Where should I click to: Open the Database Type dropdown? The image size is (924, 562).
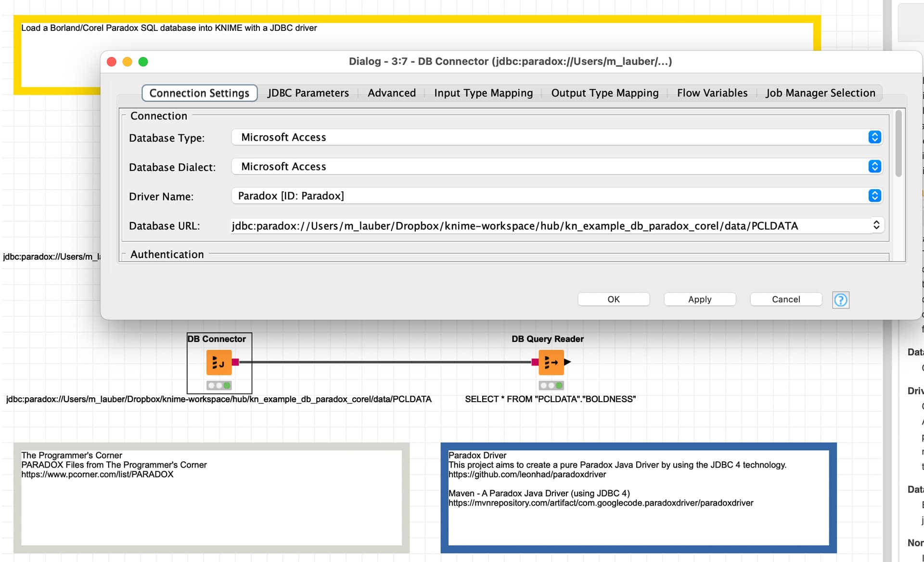coord(557,137)
